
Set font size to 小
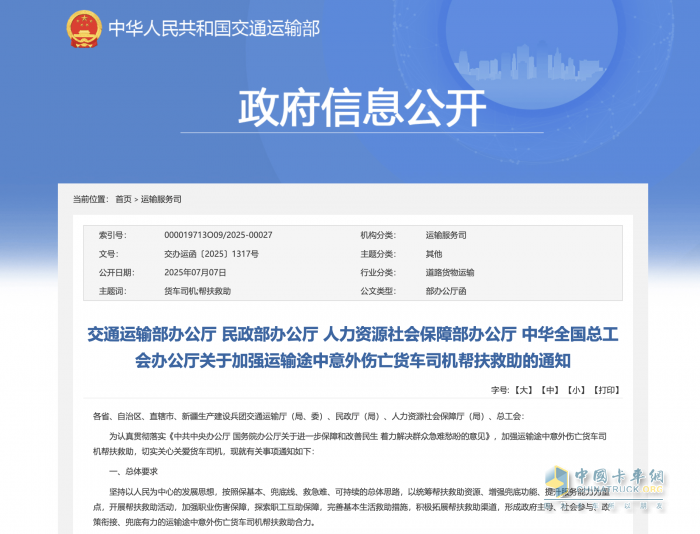tap(576, 389)
